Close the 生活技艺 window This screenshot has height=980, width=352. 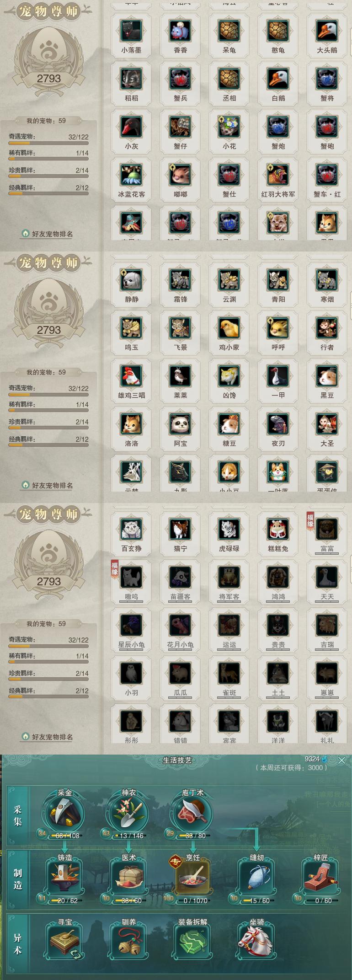pyautogui.click(x=341, y=760)
